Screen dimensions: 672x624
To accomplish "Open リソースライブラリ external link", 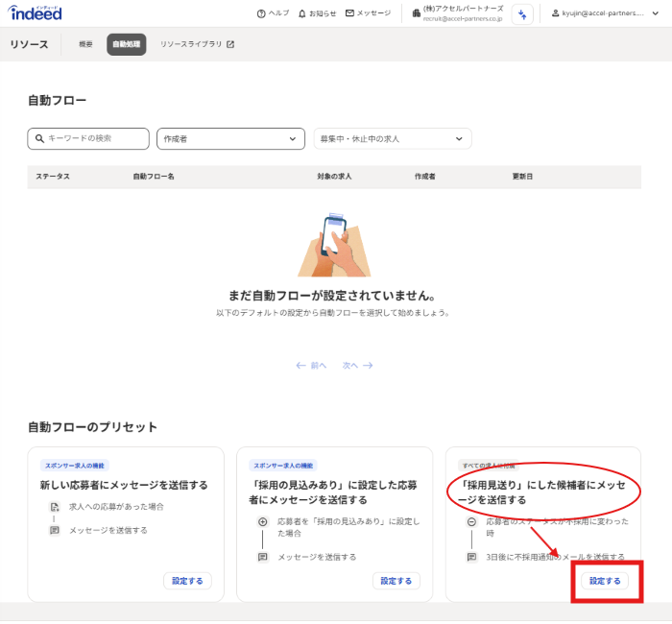I will click(x=197, y=44).
